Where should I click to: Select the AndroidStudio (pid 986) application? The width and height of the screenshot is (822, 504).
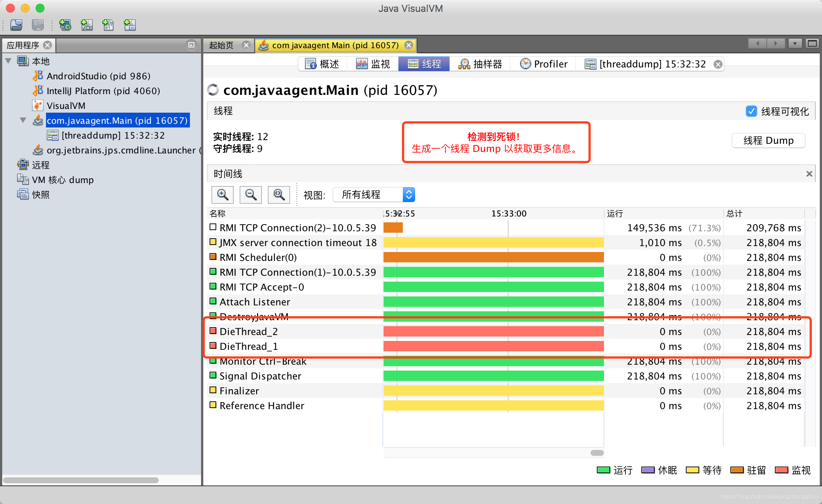[x=98, y=76]
